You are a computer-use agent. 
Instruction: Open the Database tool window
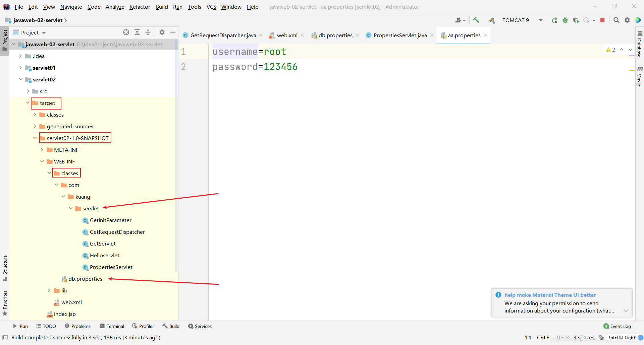[x=640, y=44]
